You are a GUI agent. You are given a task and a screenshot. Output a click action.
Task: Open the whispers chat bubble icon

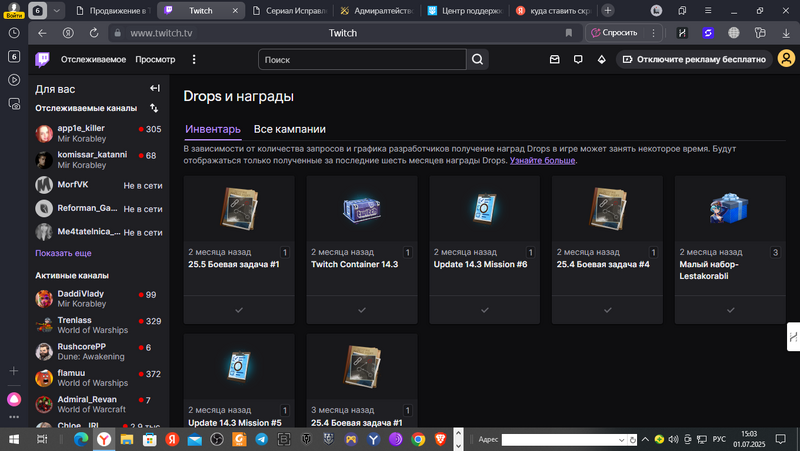578,60
